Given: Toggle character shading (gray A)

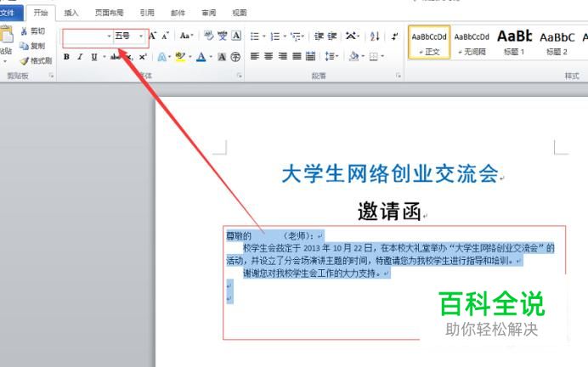Looking at the screenshot, I should (x=222, y=57).
